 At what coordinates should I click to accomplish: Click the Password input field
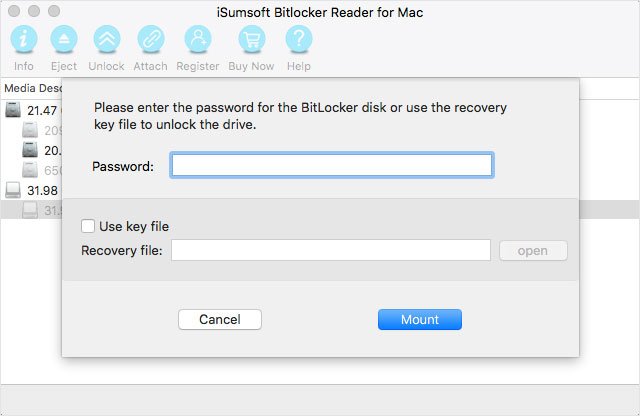331,165
